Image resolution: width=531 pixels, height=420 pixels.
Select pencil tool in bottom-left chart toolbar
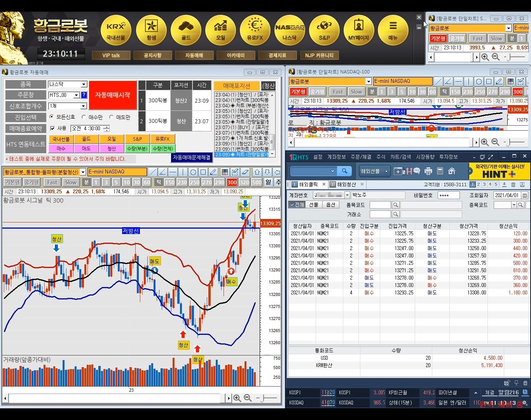coord(213,172)
